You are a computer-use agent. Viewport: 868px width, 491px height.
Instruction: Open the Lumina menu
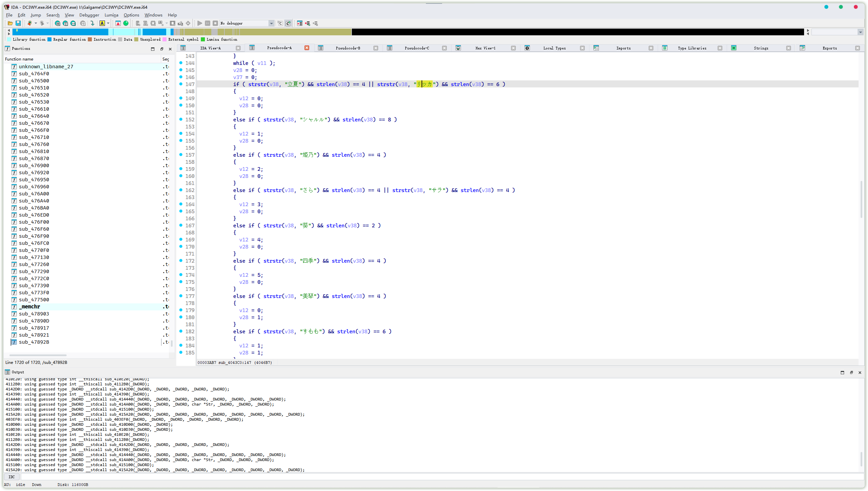(x=111, y=15)
